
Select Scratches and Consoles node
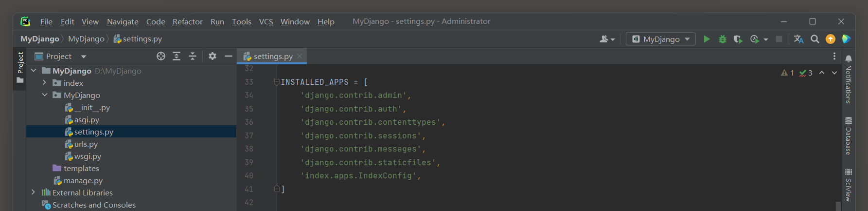89,205
